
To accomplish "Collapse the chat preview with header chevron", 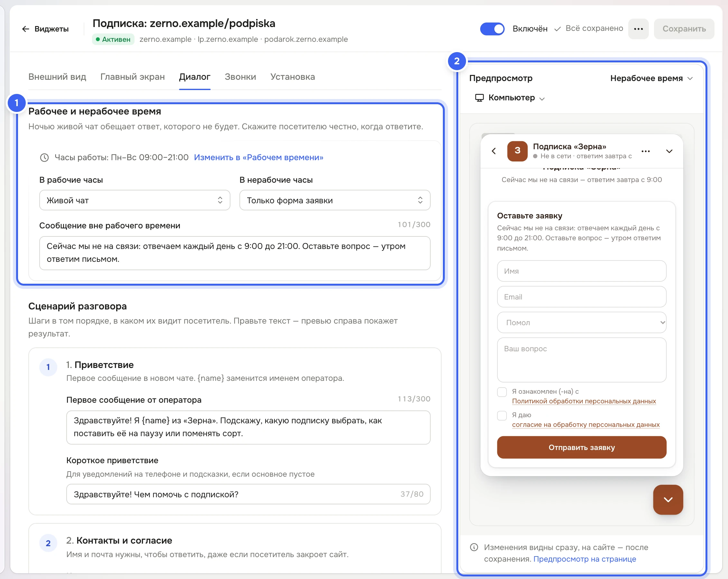I will (669, 151).
